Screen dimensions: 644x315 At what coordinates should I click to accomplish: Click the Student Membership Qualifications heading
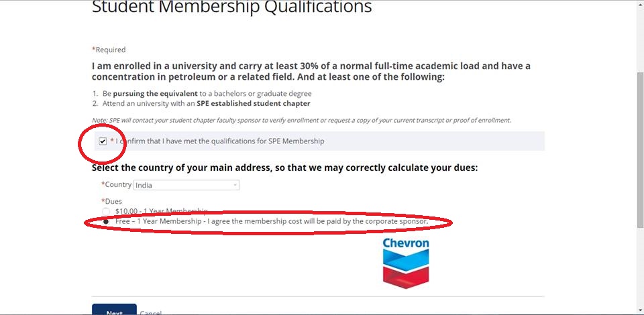[x=231, y=7]
